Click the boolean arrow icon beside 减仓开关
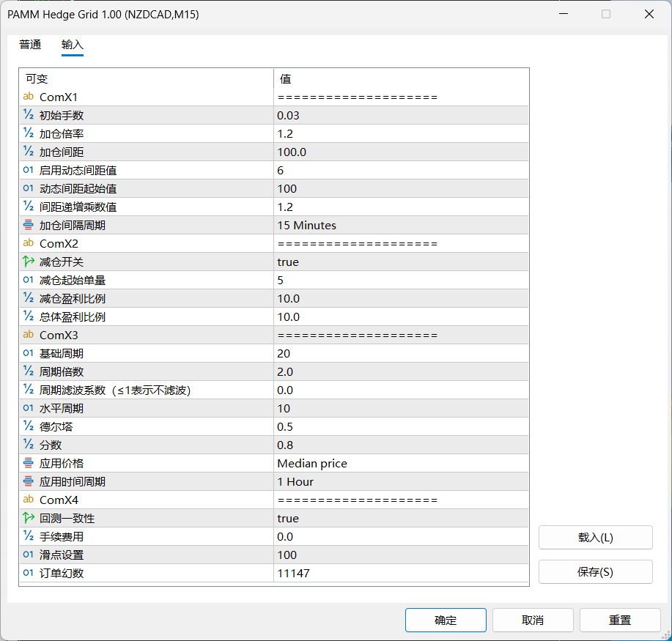The height and width of the screenshot is (641, 672). (29, 262)
